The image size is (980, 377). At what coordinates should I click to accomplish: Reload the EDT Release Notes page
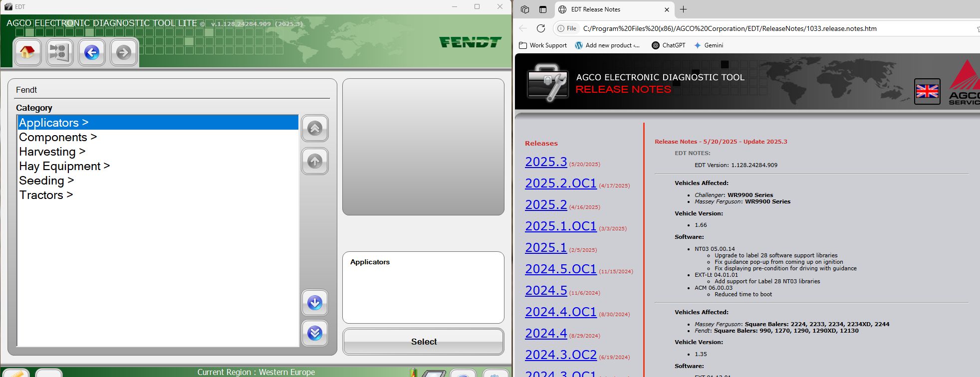pos(541,28)
